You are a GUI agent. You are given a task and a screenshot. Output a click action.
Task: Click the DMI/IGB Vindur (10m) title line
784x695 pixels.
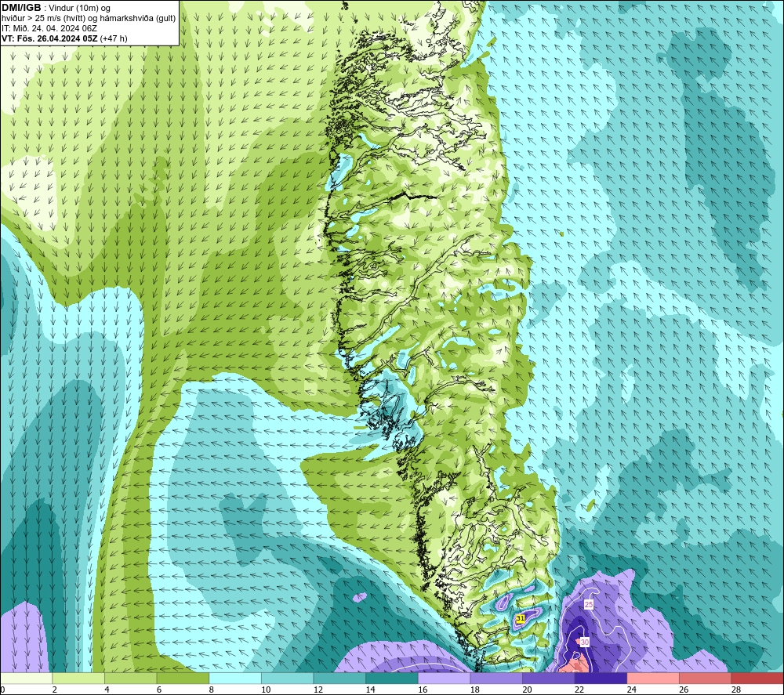[x=56, y=8]
